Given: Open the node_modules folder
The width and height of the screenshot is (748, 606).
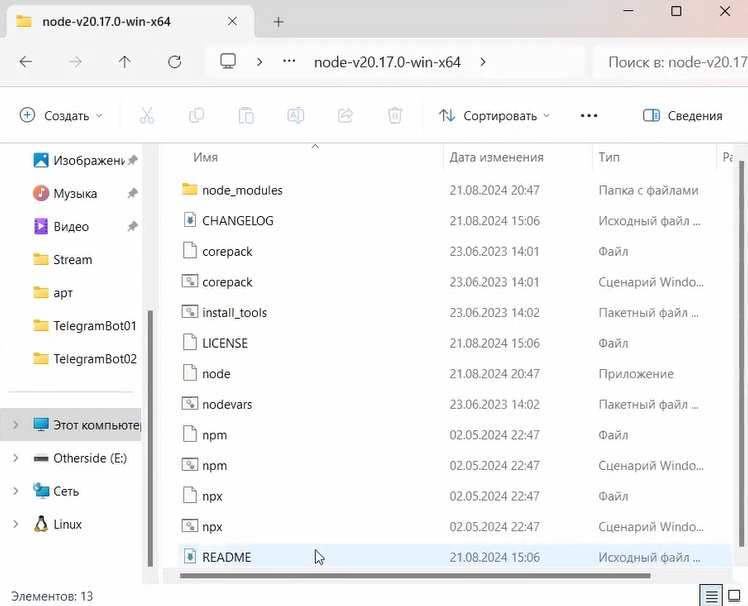Looking at the screenshot, I should click(242, 190).
